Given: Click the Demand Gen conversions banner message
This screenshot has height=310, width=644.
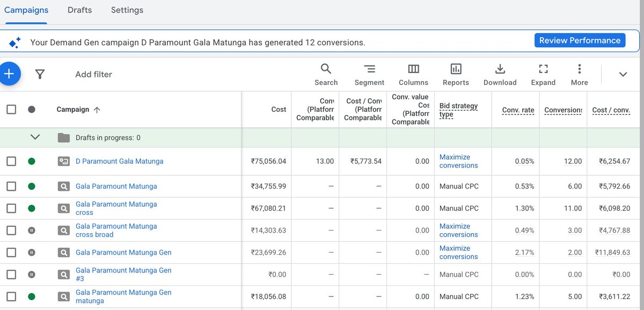Looking at the screenshot, I should click(x=197, y=42).
